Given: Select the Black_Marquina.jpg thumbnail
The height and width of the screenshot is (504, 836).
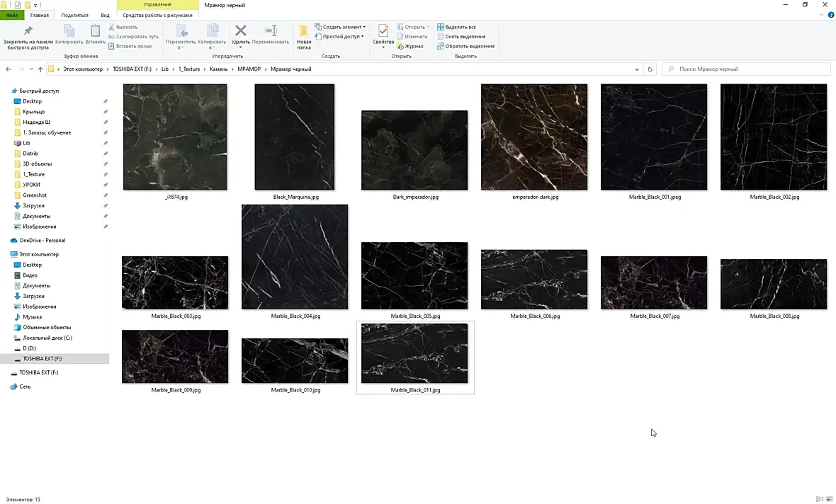Looking at the screenshot, I should click(x=294, y=137).
